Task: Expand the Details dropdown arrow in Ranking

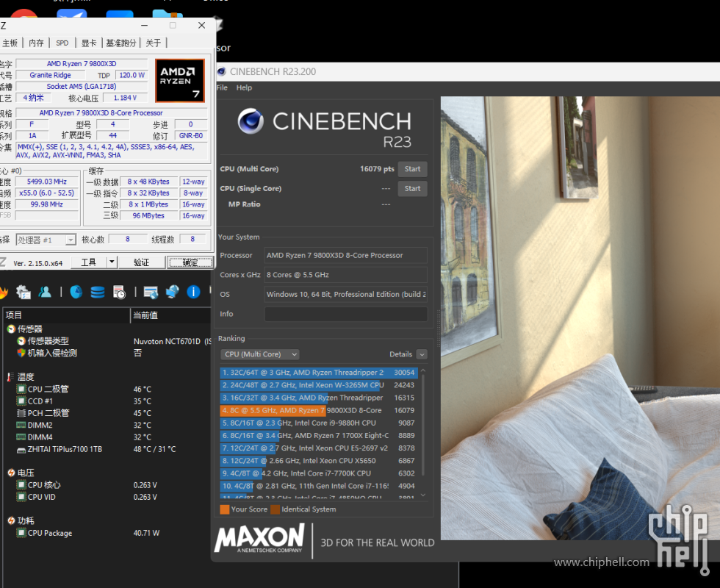Action: (x=422, y=354)
